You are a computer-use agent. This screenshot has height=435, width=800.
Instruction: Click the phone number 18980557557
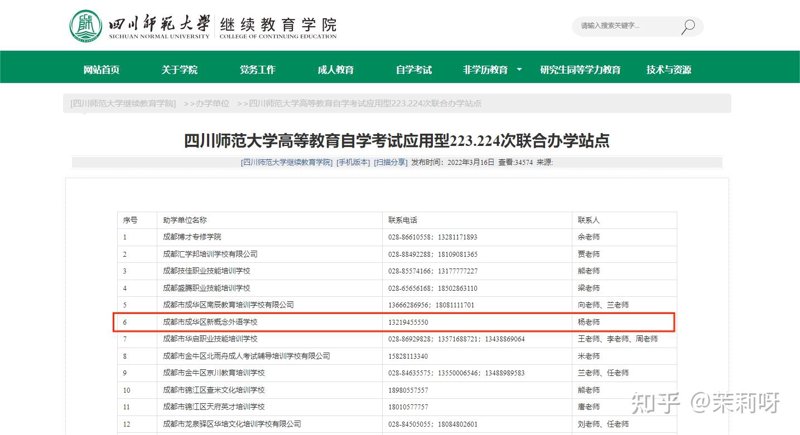[408, 390]
